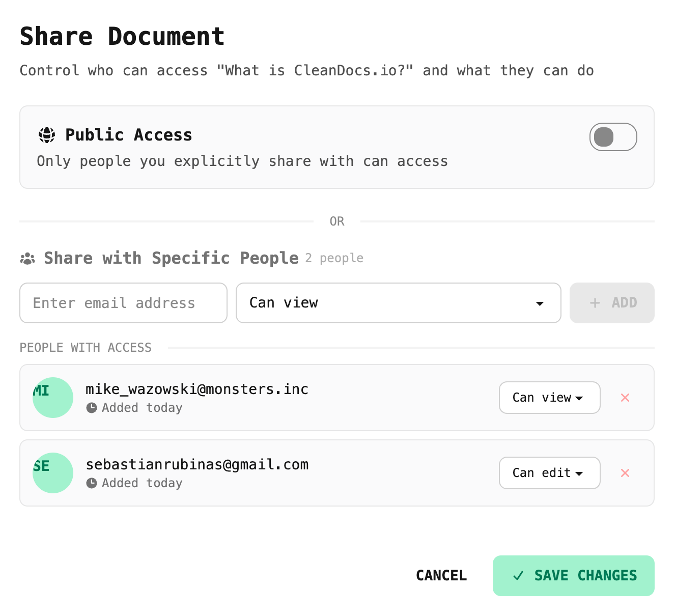The image size is (675, 616).
Task: Click the globe icon beside Public Access
Action: [46, 135]
